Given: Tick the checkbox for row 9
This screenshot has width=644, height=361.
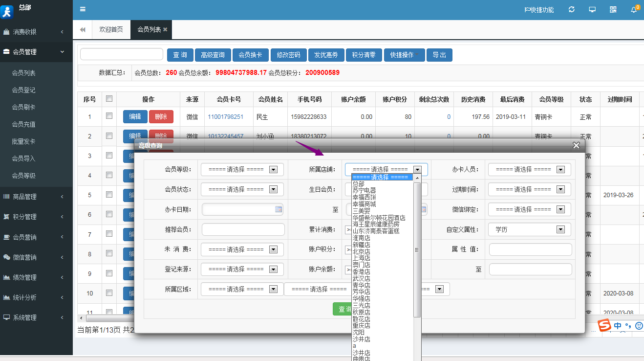Looking at the screenshot, I should pyautogui.click(x=109, y=272).
